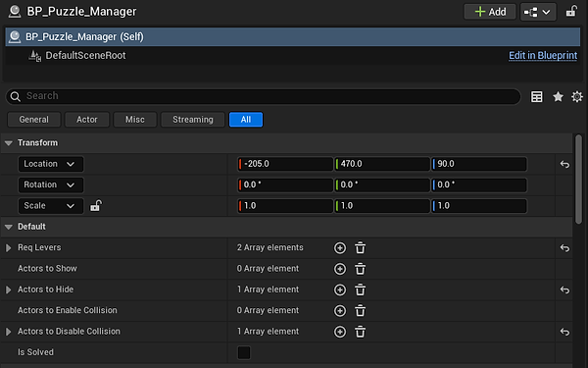Open the blueprint/add script dropdown
The image size is (588, 368).
click(538, 12)
